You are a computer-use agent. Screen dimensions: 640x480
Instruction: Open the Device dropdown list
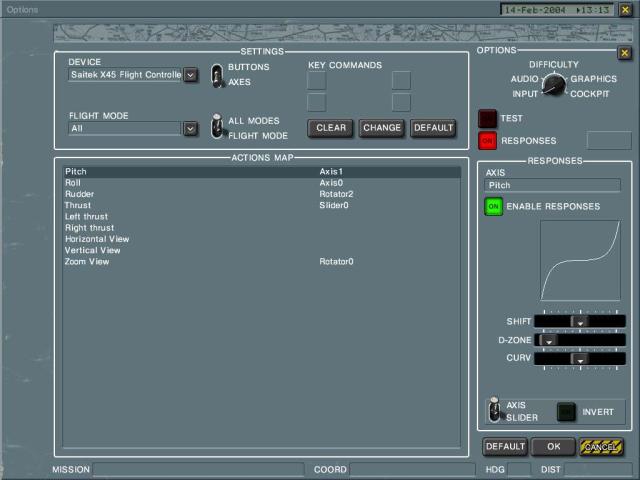click(x=190, y=75)
